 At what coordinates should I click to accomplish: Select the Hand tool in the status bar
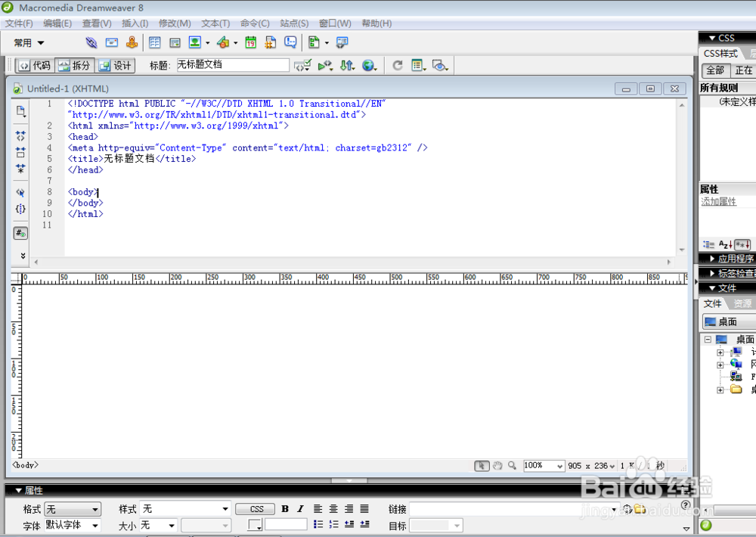click(497, 466)
